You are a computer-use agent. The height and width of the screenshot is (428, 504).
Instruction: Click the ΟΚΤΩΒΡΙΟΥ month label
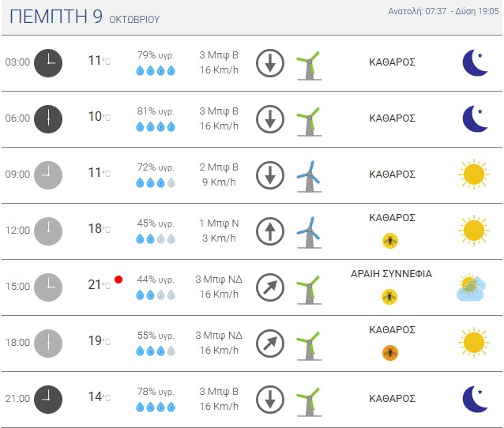134,19
